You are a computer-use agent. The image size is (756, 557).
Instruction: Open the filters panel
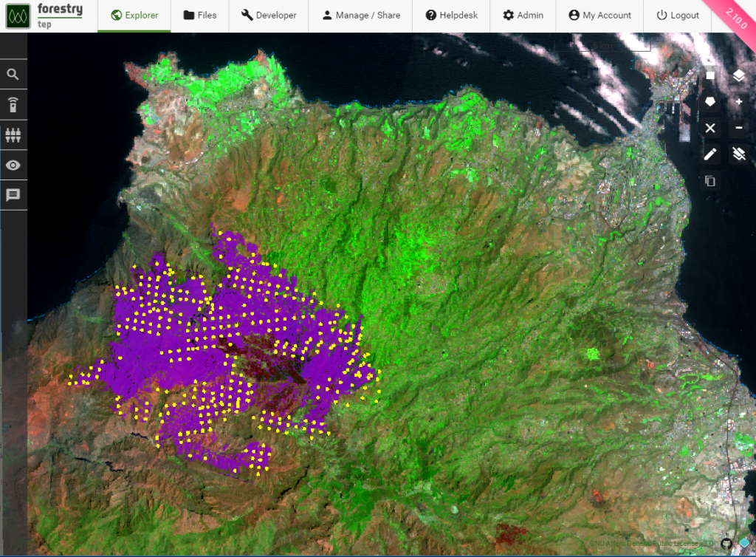tap(13, 134)
